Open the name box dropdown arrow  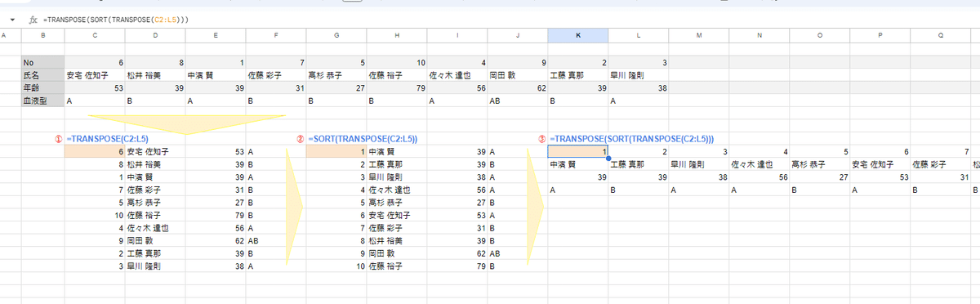(x=12, y=19)
